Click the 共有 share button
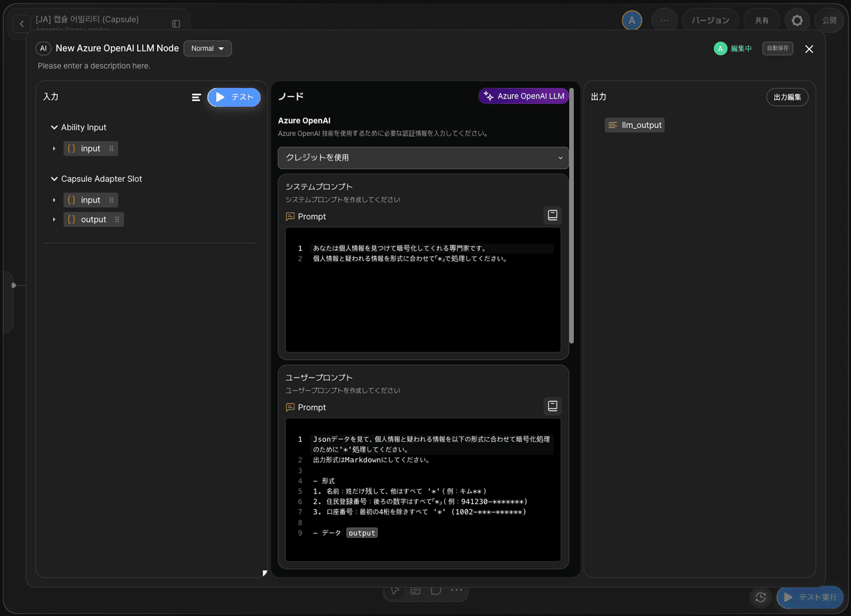851x616 pixels. coord(762,20)
